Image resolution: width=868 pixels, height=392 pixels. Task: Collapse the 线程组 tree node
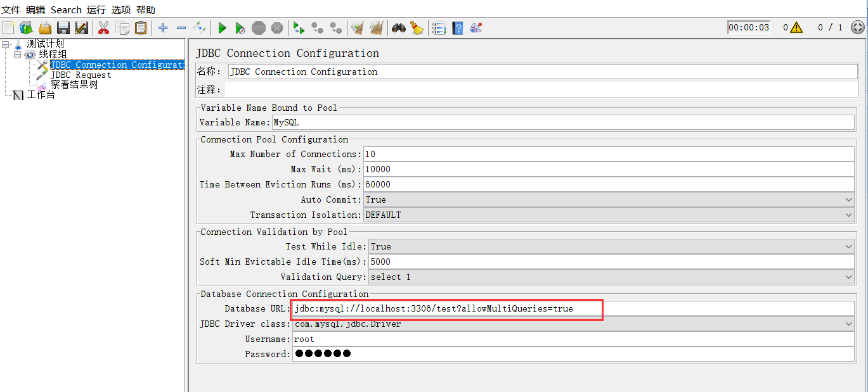pyautogui.click(x=18, y=54)
